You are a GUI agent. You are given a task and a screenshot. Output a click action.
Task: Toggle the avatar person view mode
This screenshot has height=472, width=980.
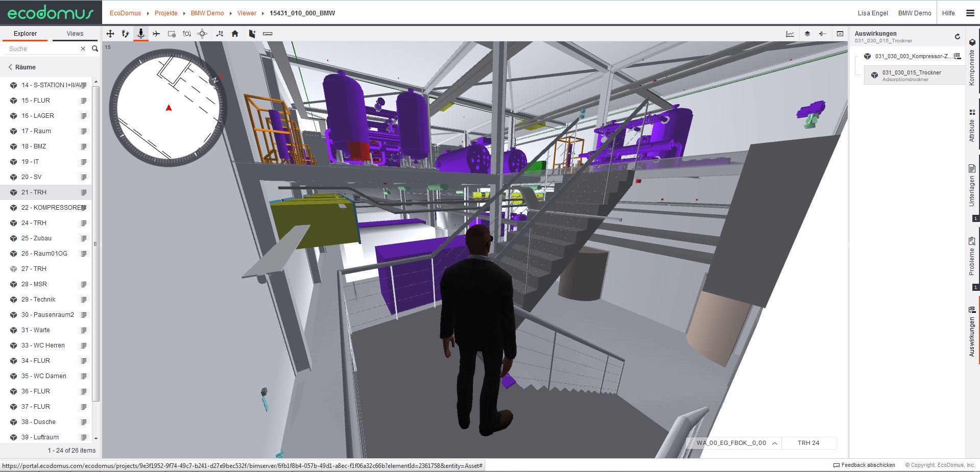coord(140,34)
